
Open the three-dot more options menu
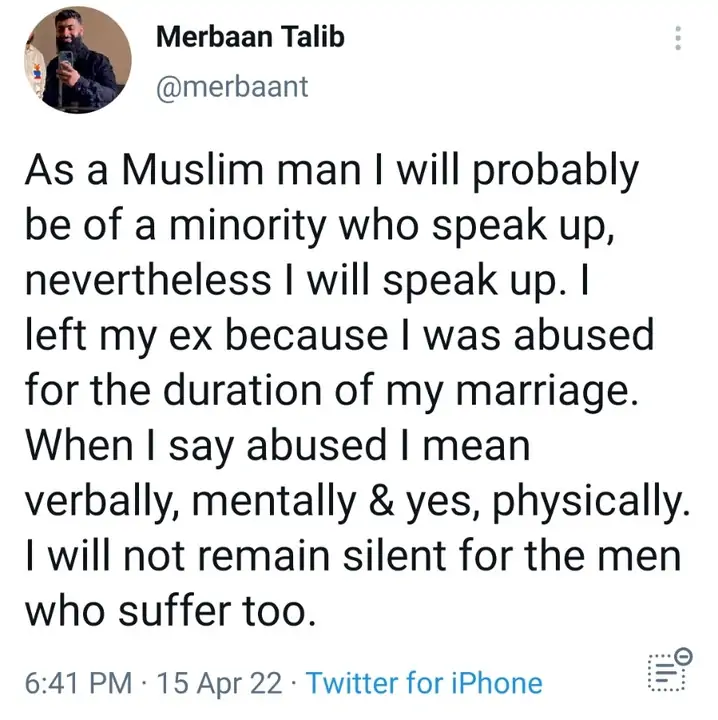point(679,40)
